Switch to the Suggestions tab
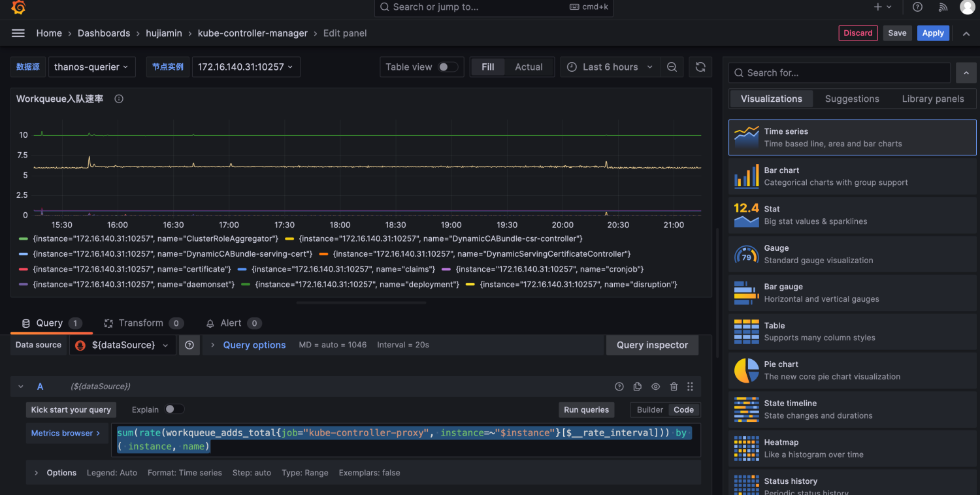 tap(851, 99)
